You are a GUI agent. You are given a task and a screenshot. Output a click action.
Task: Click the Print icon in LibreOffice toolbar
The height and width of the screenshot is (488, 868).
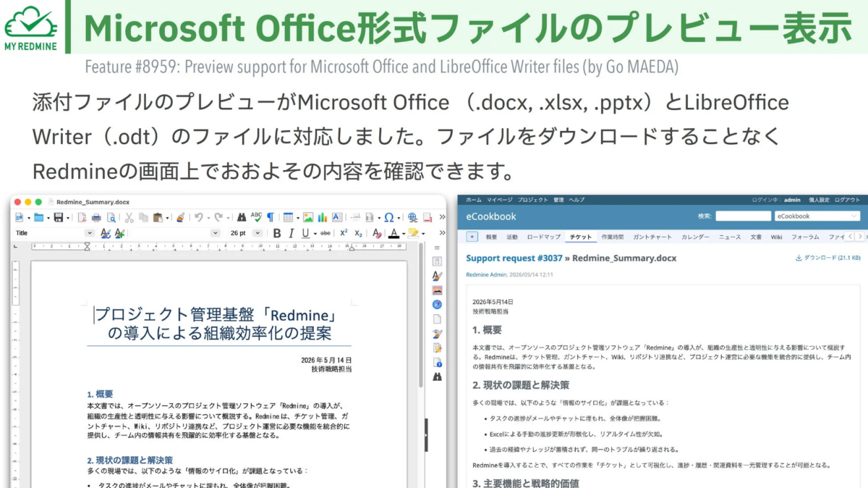pyautogui.click(x=96, y=216)
